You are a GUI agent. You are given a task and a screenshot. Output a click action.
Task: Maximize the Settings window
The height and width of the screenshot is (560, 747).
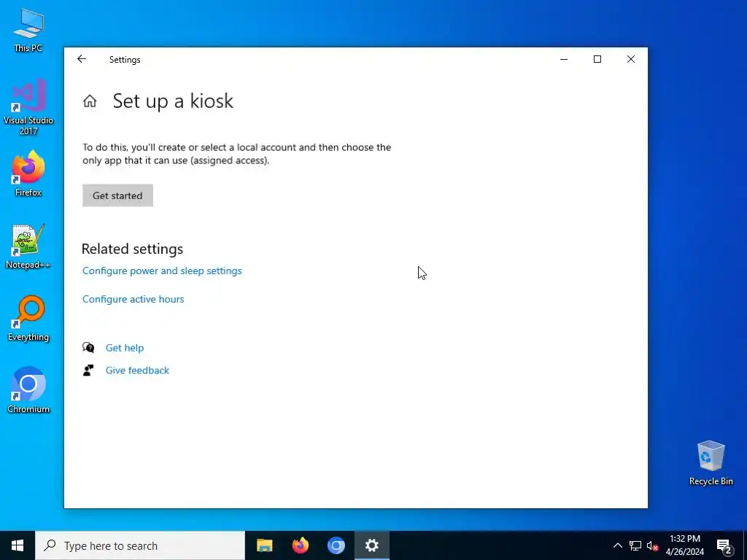pyautogui.click(x=597, y=59)
